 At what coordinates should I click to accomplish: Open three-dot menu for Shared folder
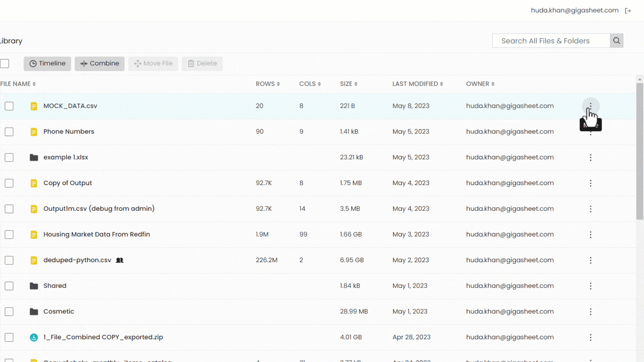point(591,286)
